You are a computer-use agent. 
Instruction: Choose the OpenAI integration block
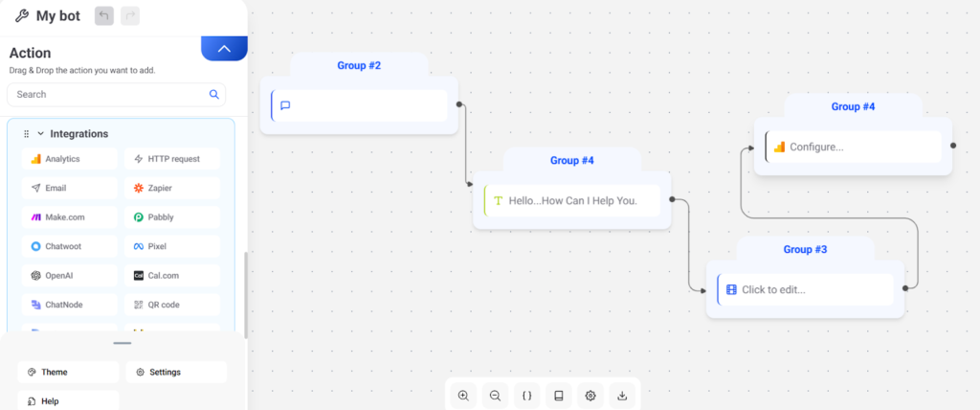click(x=70, y=276)
